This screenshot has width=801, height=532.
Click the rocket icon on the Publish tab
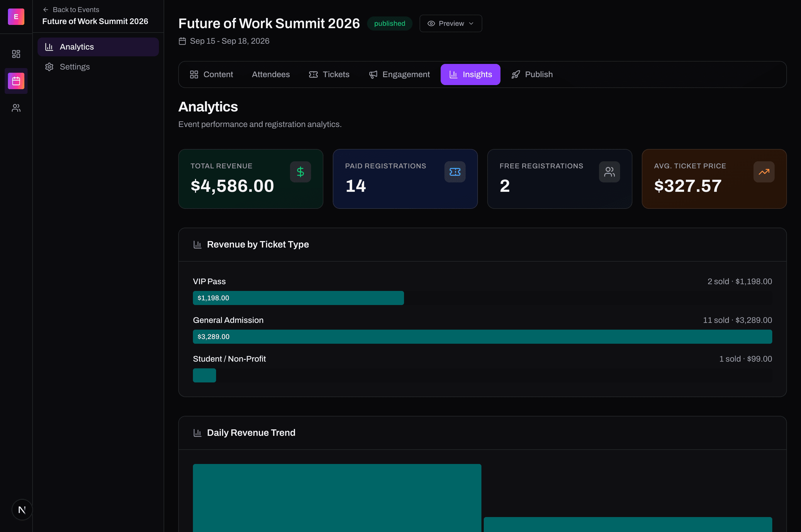[x=515, y=74]
